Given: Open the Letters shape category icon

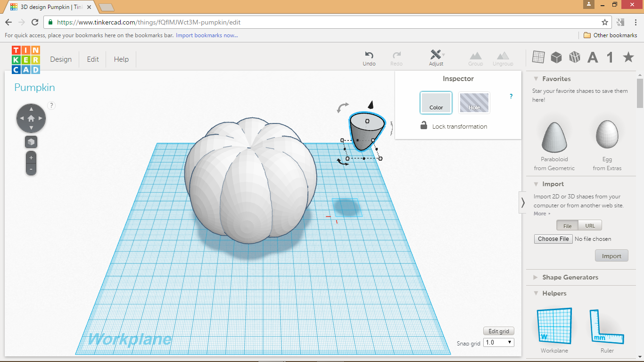Looking at the screenshot, I should [x=592, y=57].
